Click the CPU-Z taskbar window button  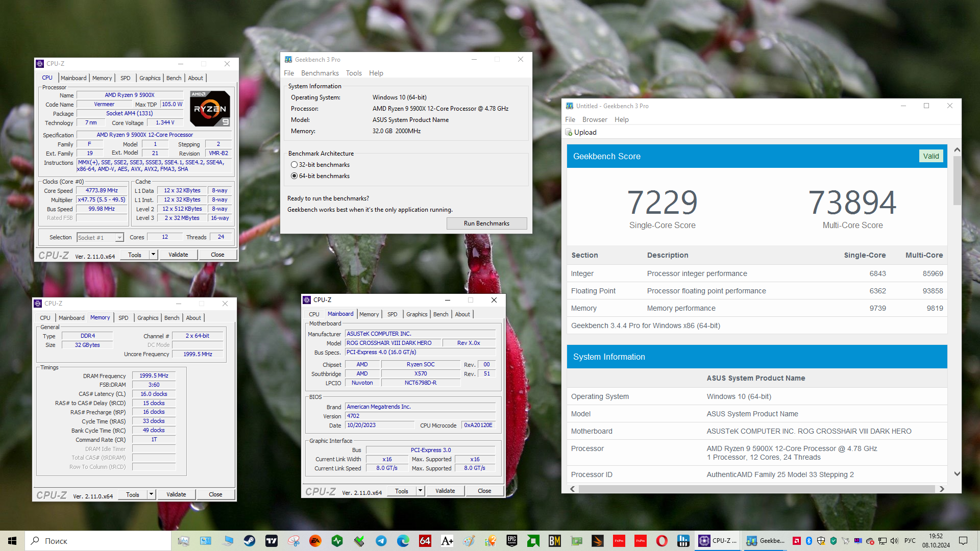(x=717, y=541)
